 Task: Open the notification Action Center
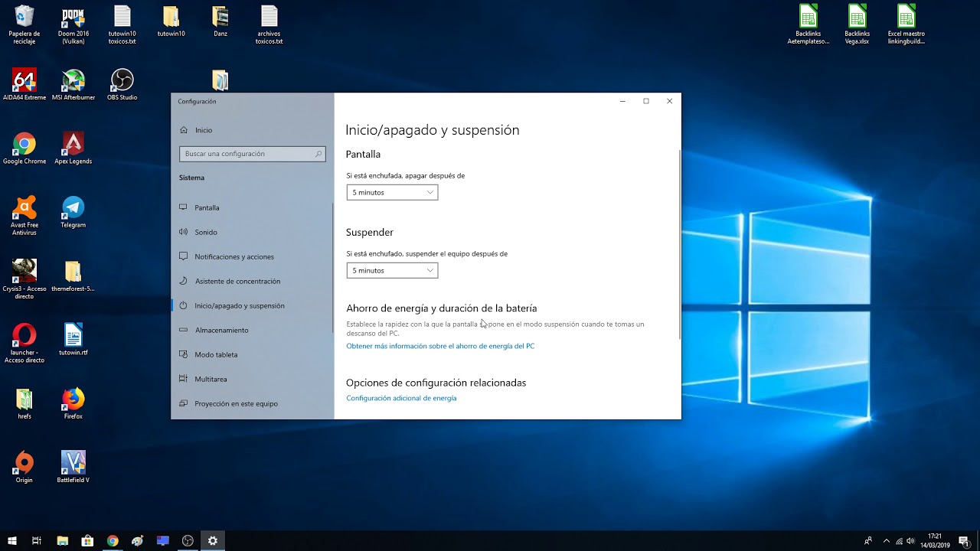click(964, 541)
